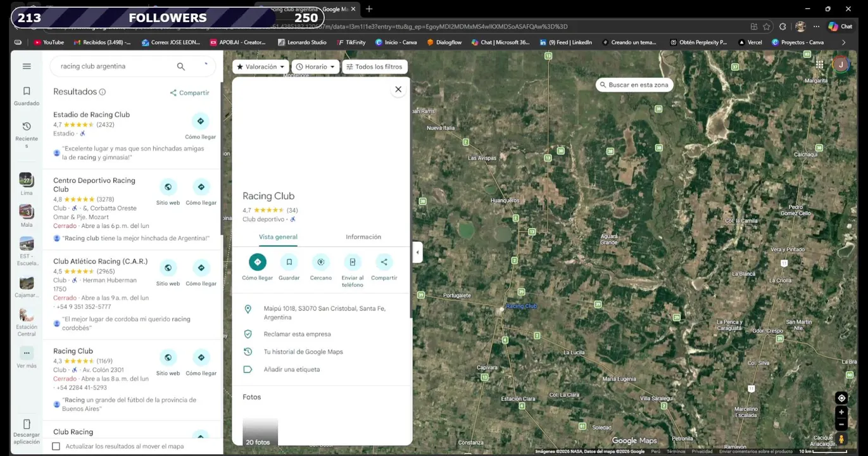Click Compartir next to Resultados
Screen dimensions: 868x456
(x=189, y=92)
